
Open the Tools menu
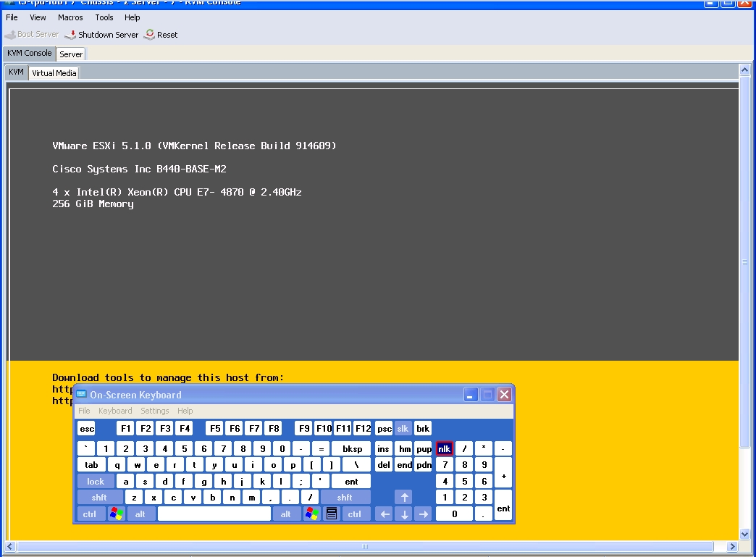click(104, 17)
